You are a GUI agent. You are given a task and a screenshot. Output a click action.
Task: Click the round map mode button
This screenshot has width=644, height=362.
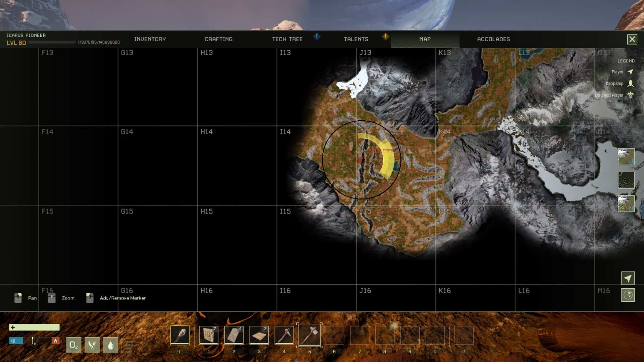point(628,295)
